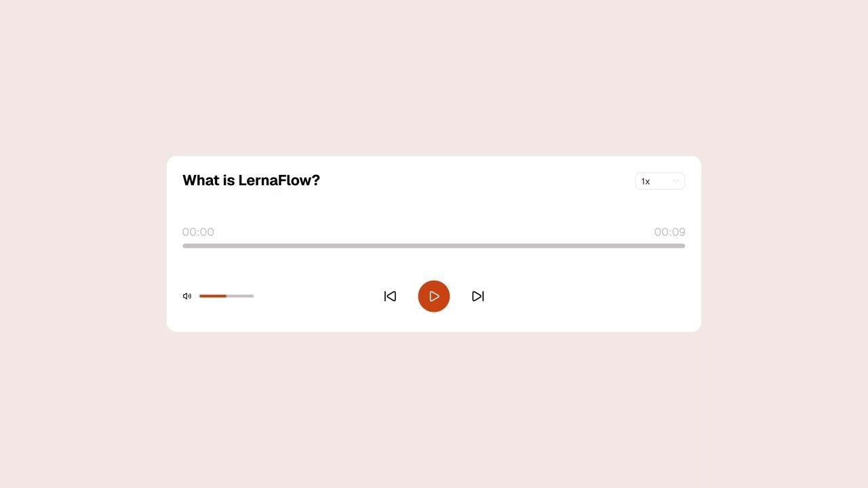The height and width of the screenshot is (488, 868).
Task: Click the play triangle inside the circle
Action: click(434, 296)
